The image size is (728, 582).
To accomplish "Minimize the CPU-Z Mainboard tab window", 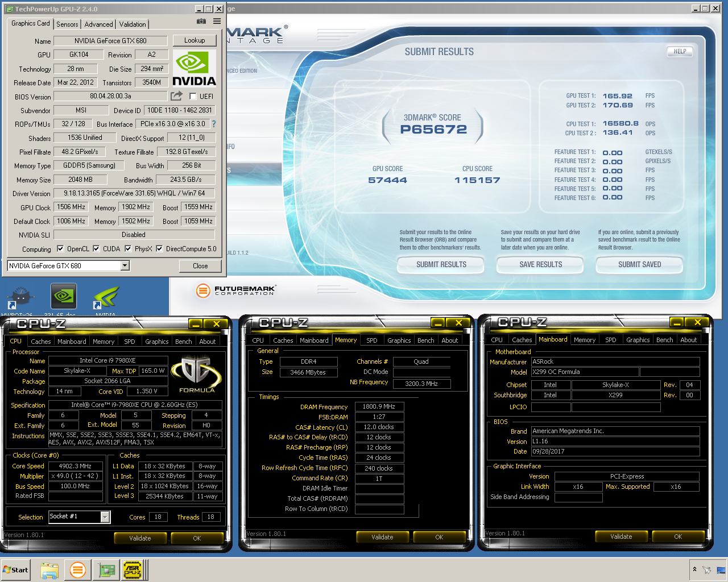I will pyautogui.click(x=677, y=322).
